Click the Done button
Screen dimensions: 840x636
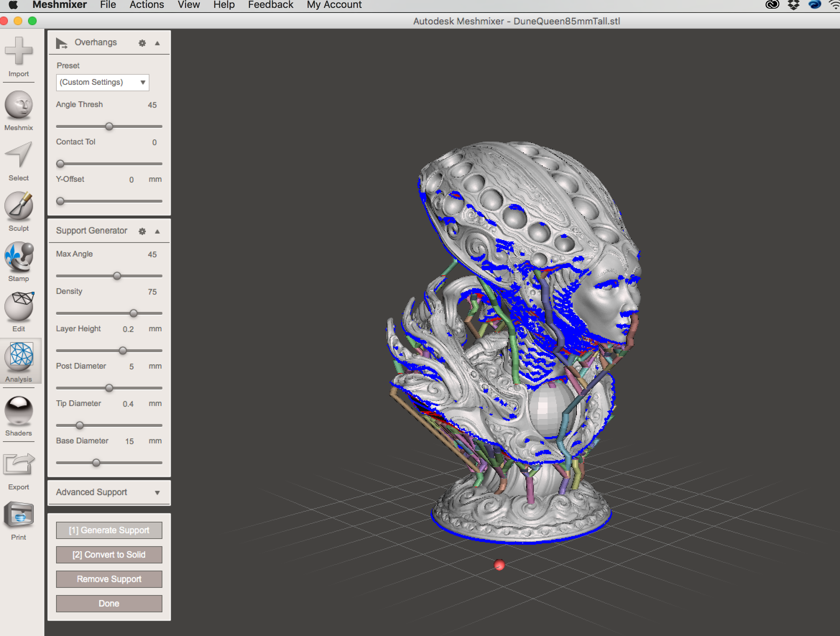click(x=109, y=603)
